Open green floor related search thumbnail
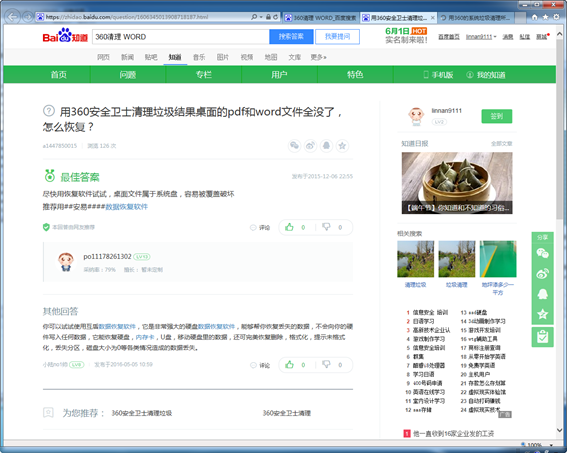The height and width of the screenshot is (453, 567). coord(498,259)
